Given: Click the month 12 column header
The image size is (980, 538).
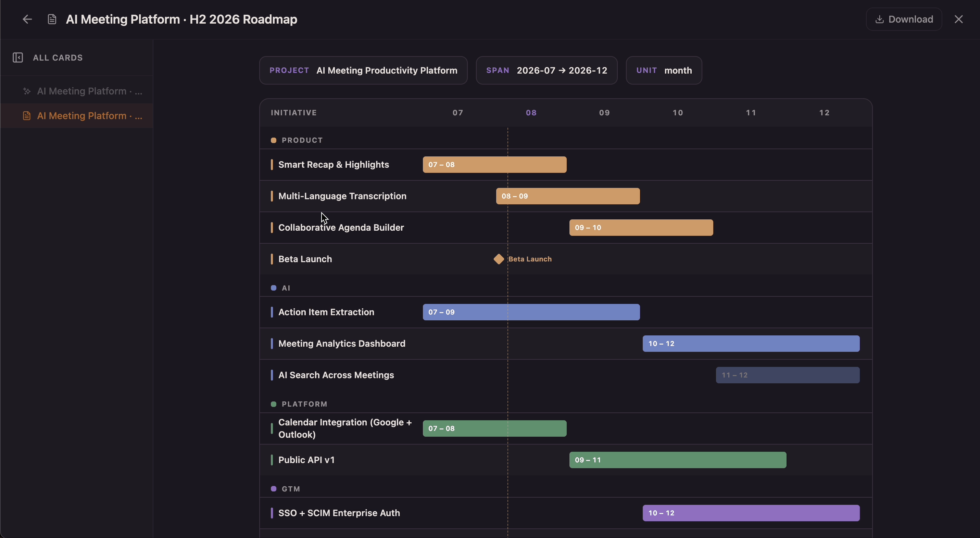Looking at the screenshot, I should coord(825,113).
